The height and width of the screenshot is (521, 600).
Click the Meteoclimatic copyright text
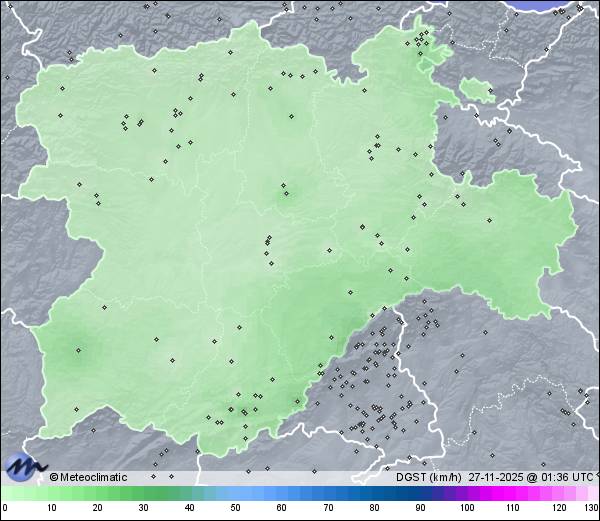(x=90, y=477)
